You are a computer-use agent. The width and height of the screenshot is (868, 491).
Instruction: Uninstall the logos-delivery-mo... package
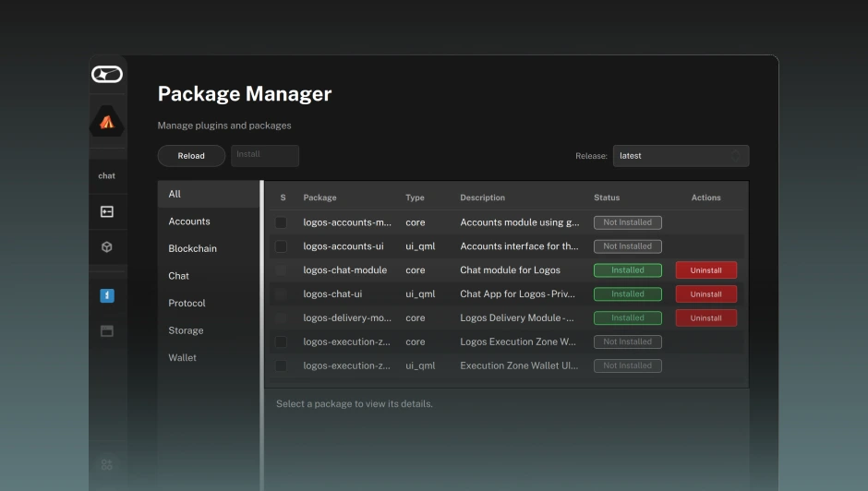point(705,317)
